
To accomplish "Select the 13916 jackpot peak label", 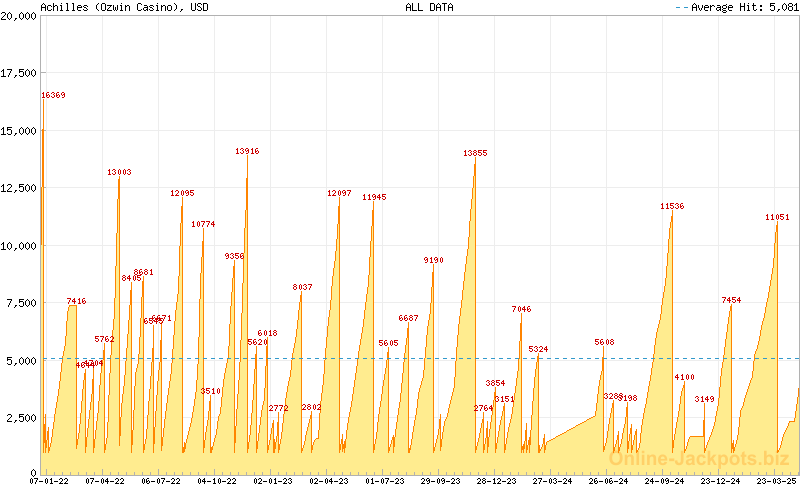I will click(247, 151).
